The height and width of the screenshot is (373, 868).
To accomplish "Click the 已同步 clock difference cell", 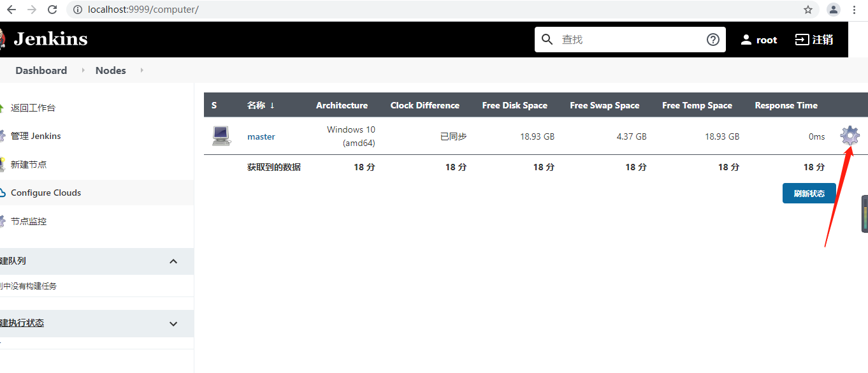I will (x=454, y=136).
